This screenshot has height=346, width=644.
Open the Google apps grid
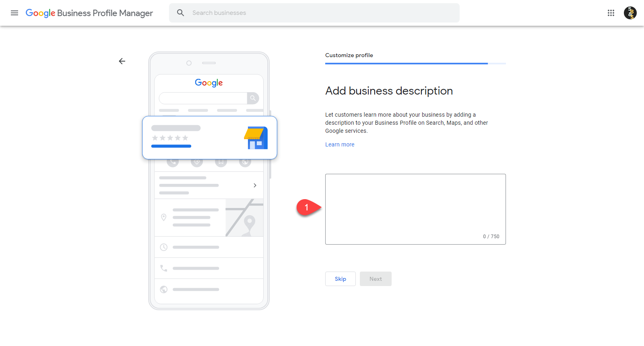[611, 13]
